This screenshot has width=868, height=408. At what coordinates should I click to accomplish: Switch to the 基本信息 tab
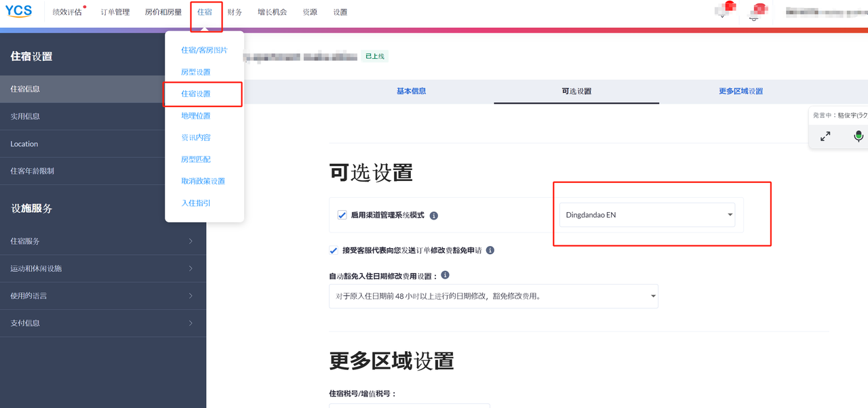pyautogui.click(x=411, y=91)
